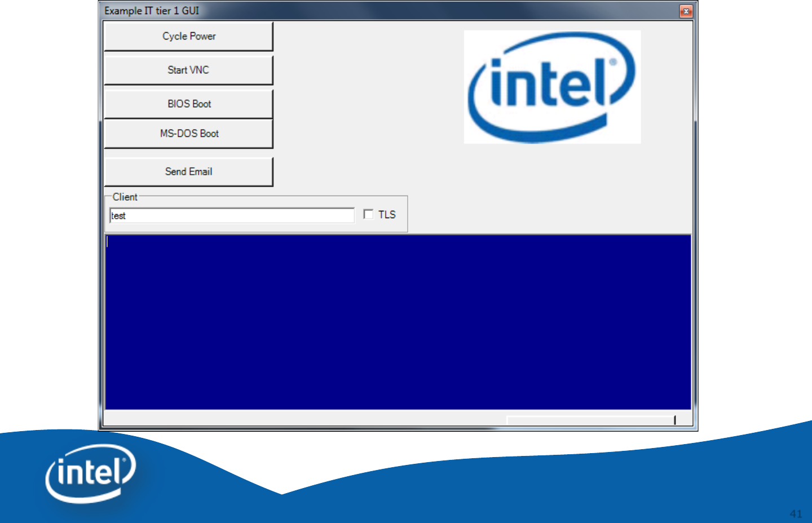Click the slide page number 41
This screenshot has height=523, width=812.
(x=796, y=513)
